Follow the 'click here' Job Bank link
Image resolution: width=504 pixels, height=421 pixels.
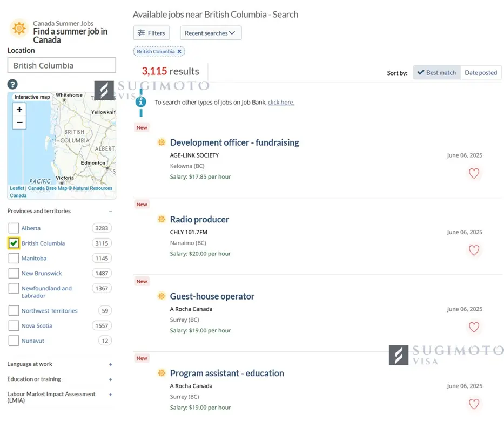pos(281,102)
